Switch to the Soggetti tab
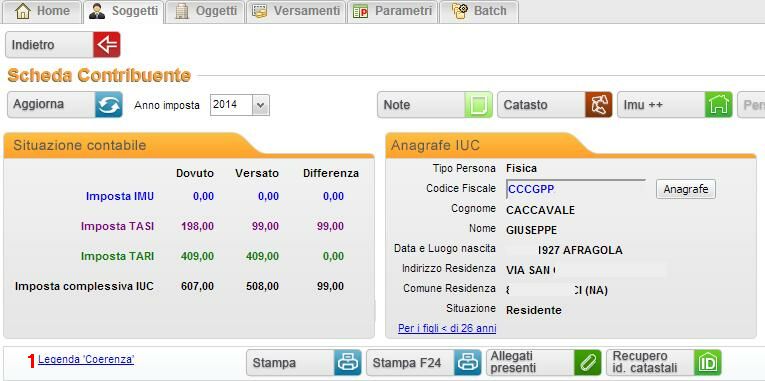Image resolution: width=765 pixels, height=381 pixels. [x=123, y=12]
